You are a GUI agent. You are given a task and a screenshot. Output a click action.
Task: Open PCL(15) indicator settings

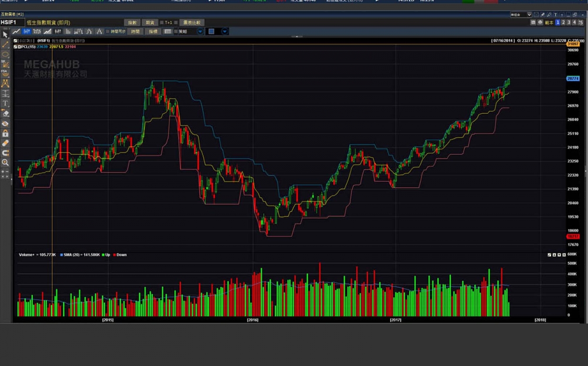tap(16, 47)
